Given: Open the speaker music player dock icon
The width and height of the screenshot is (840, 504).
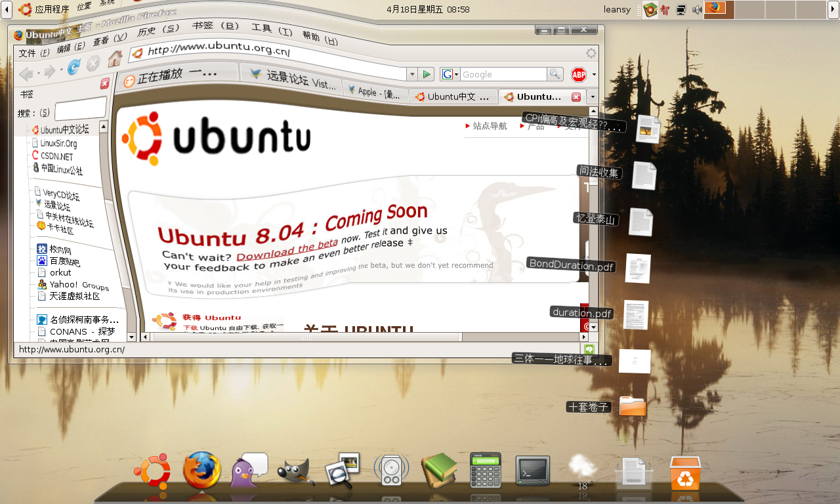Looking at the screenshot, I should (x=392, y=471).
